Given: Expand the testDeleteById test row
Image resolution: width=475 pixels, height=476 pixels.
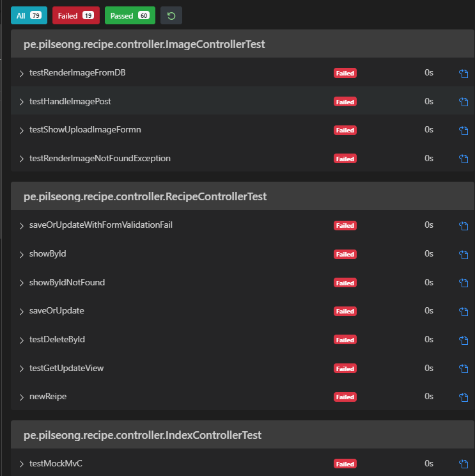Looking at the screenshot, I should [21, 340].
